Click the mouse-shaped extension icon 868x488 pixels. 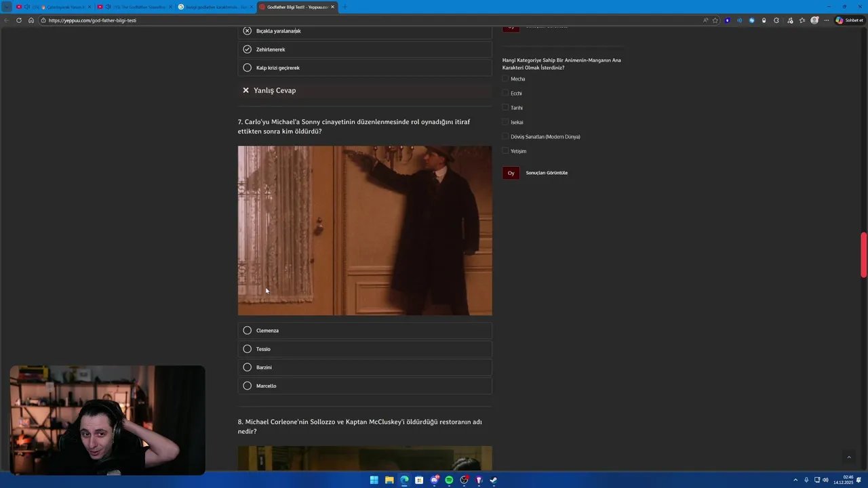pos(764,20)
